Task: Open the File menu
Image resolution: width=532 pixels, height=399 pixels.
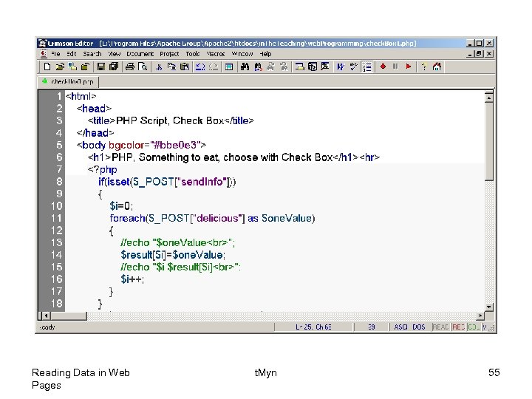Action: [55, 54]
